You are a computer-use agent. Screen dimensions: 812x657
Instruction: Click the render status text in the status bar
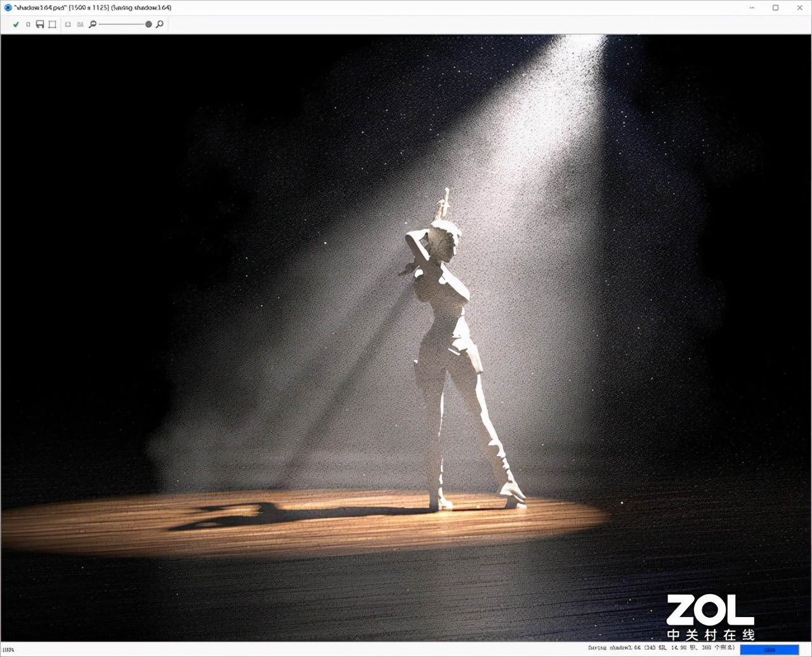coord(661,649)
